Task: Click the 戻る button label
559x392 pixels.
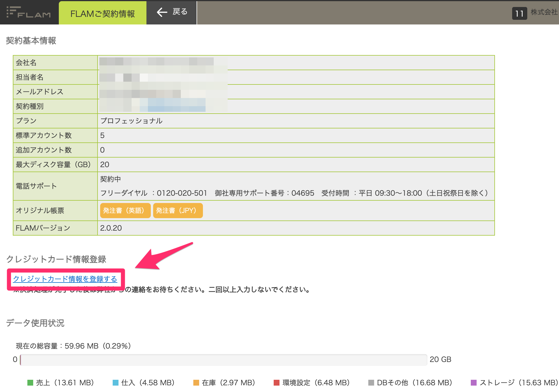Action: click(180, 12)
